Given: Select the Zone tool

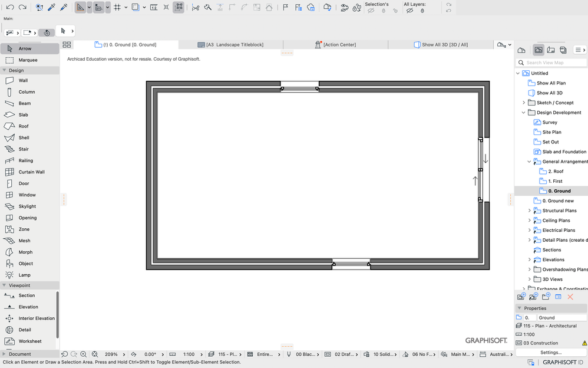Looking at the screenshot, I should pyautogui.click(x=25, y=229).
